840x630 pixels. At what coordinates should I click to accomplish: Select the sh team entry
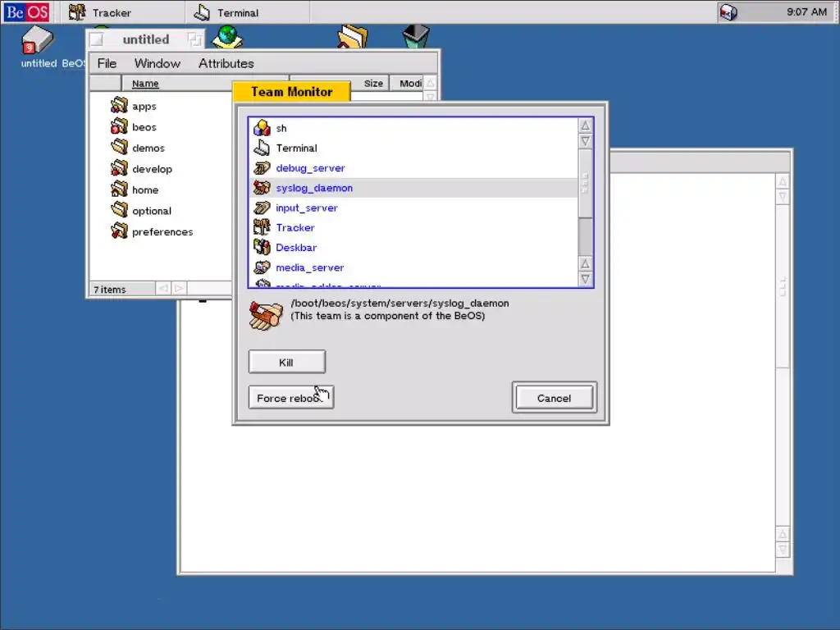413,128
